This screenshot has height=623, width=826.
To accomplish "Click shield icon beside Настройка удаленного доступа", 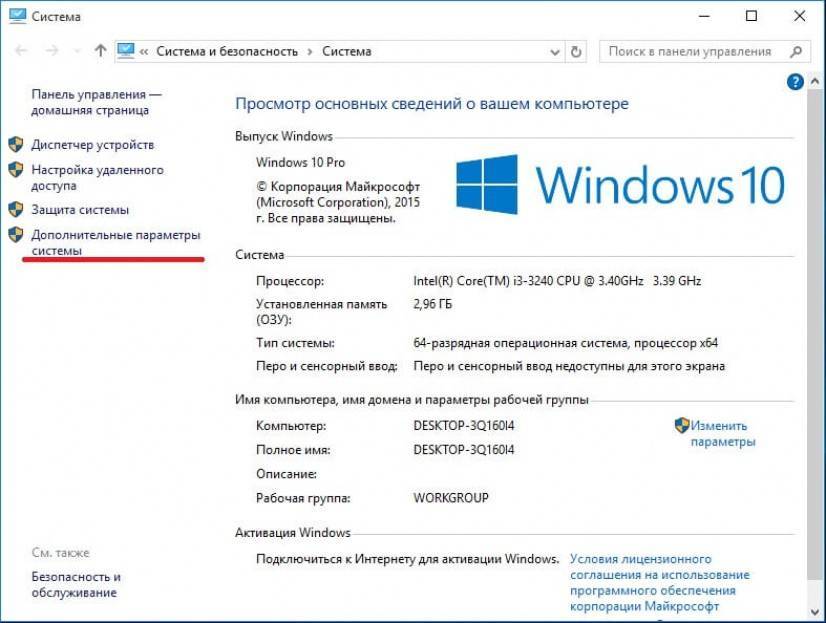I will (x=16, y=170).
